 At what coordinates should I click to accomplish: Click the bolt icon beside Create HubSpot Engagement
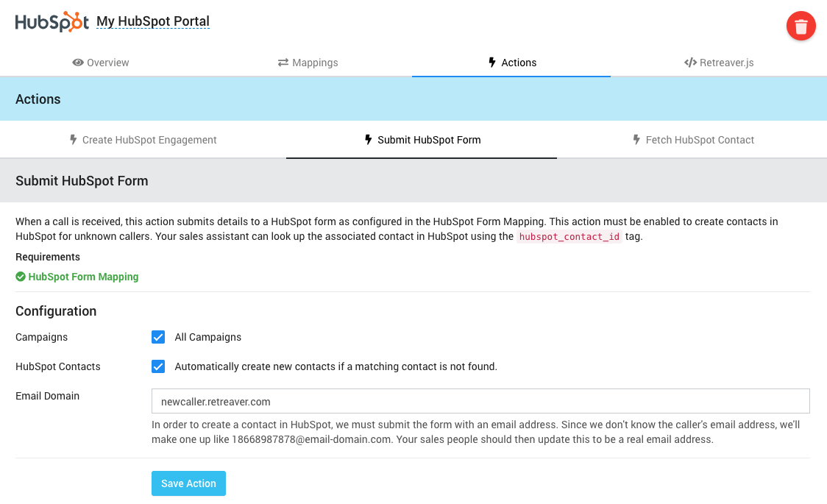tap(73, 140)
